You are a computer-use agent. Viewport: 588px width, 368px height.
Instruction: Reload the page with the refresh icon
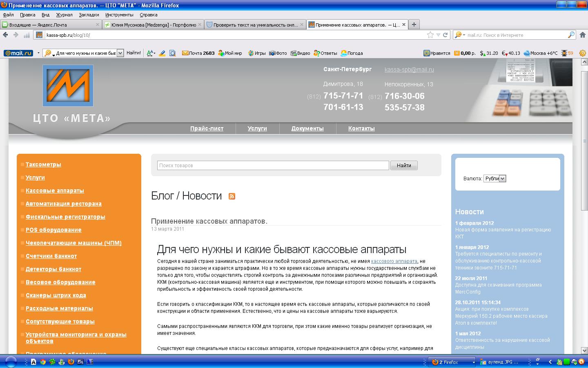point(445,35)
